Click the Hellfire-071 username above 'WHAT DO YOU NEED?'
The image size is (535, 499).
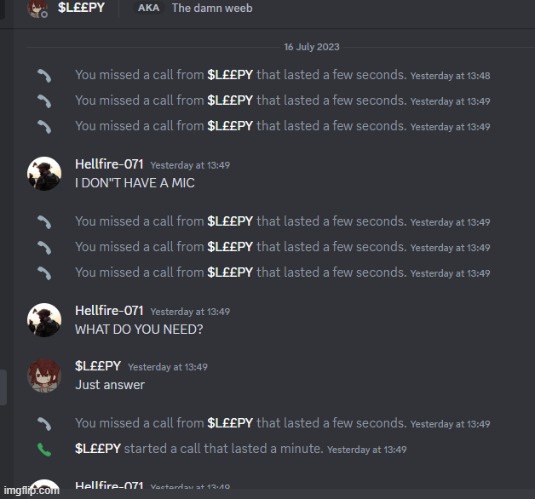tap(109, 311)
